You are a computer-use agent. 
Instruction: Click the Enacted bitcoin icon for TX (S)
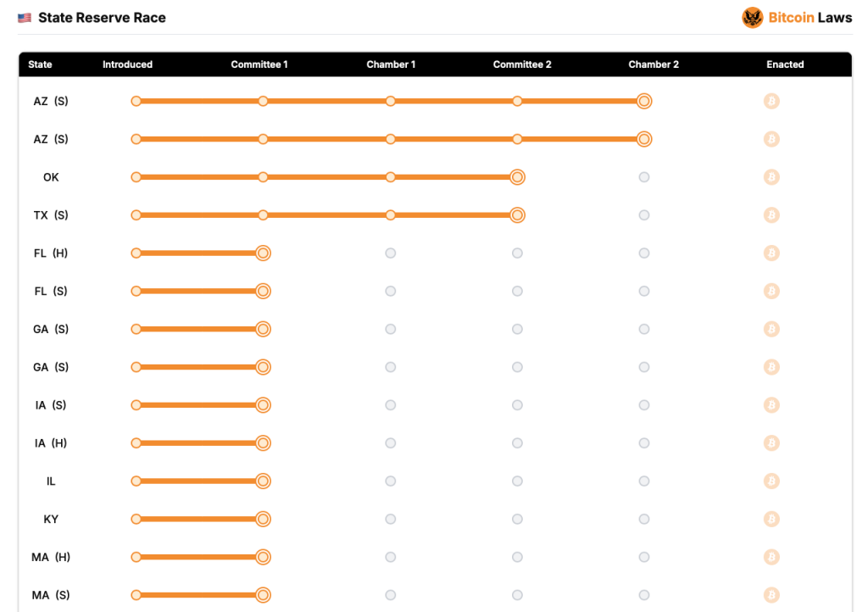click(x=771, y=214)
